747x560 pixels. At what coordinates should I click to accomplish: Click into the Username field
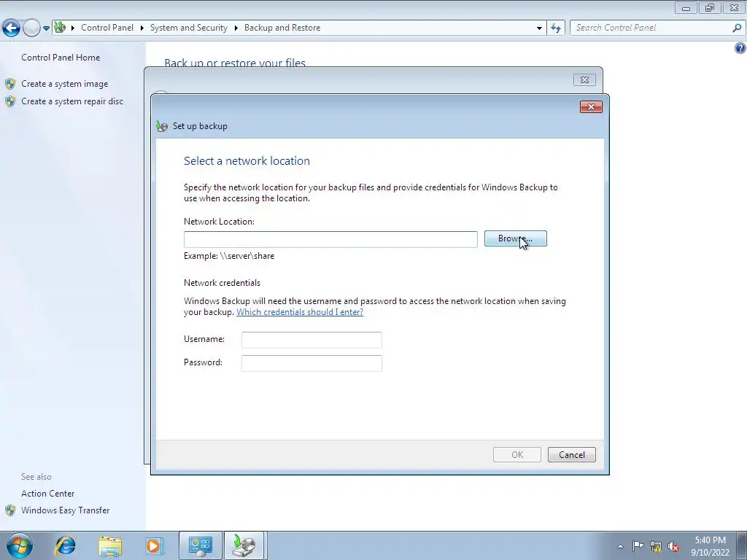tap(311, 340)
